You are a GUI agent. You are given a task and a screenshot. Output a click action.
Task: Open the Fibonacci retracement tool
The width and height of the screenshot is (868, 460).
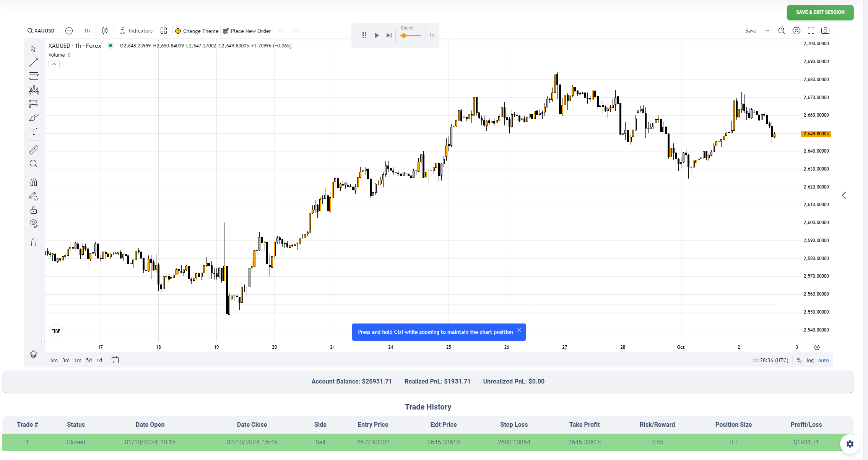tap(33, 76)
